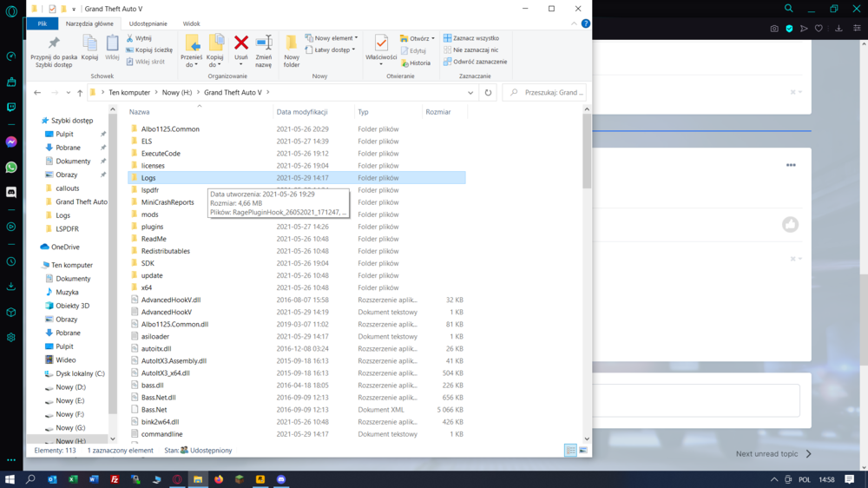Viewport: 868px width, 488px height.
Task: Click Ten komputer breadcrumb
Action: coord(129,93)
